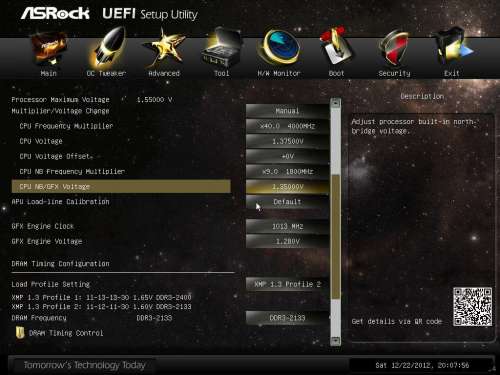Click the XMP 1.3 Profile 2 info line
The height and width of the screenshot is (375, 500).
[x=101, y=307]
